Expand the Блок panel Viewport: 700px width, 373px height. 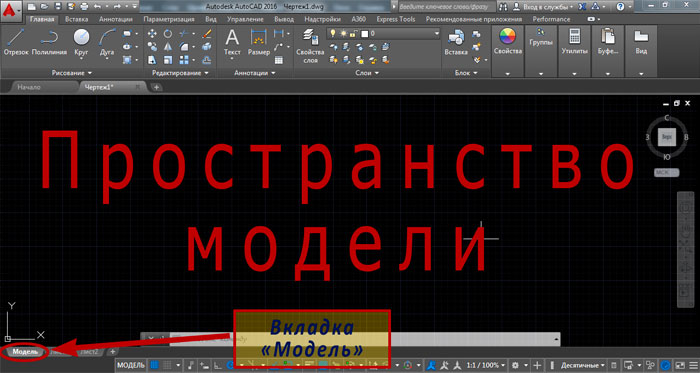click(x=466, y=72)
